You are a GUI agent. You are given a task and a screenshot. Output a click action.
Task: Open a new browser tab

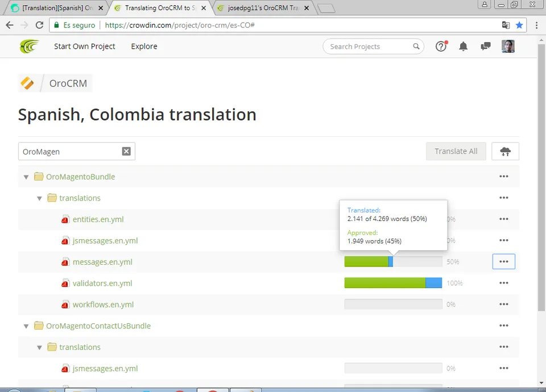coord(326,9)
